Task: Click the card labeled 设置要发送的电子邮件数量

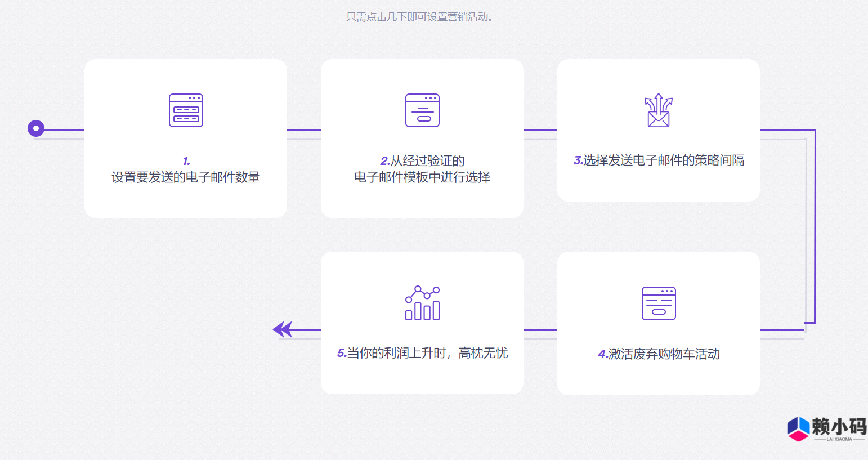Action: pyautogui.click(x=186, y=138)
